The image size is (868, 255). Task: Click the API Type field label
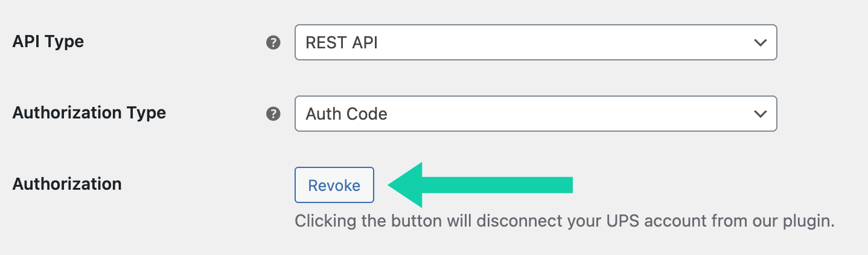(x=48, y=42)
